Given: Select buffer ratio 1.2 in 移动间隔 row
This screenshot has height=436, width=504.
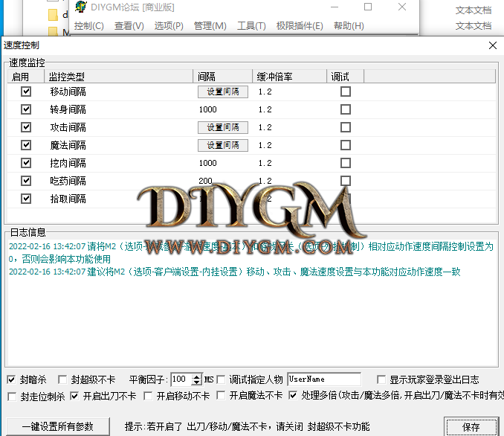Looking at the screenshot, I should (265, 92).
